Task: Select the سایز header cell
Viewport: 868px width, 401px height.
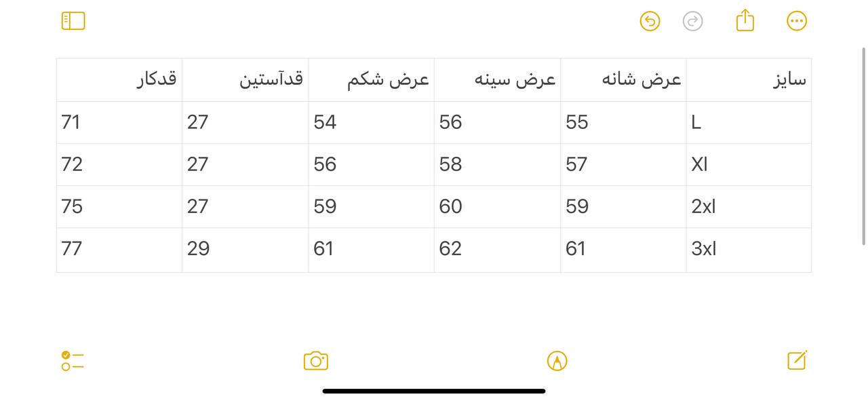Action: tap(749, 79)
